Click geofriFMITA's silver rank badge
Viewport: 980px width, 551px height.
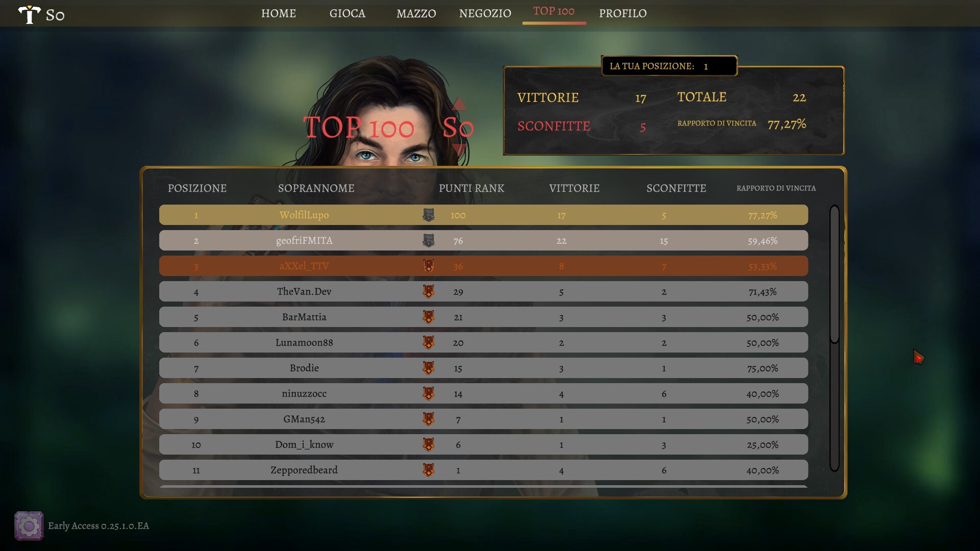pos(428,240)
